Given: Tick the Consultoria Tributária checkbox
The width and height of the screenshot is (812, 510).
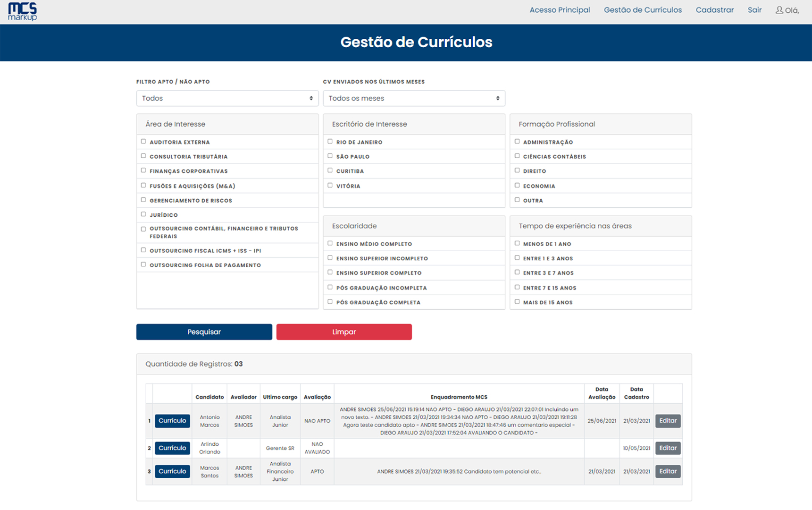Looking at the screenshot, I should click(143, 156).
